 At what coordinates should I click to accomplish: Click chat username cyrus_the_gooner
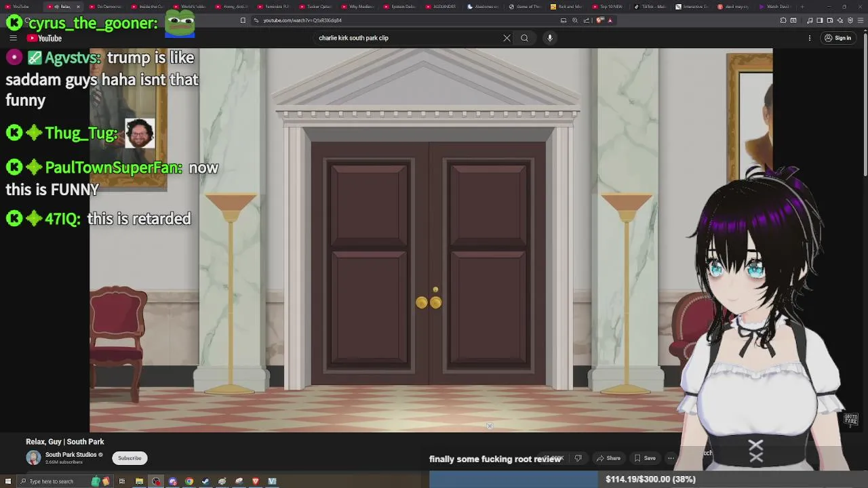(93, 23)
